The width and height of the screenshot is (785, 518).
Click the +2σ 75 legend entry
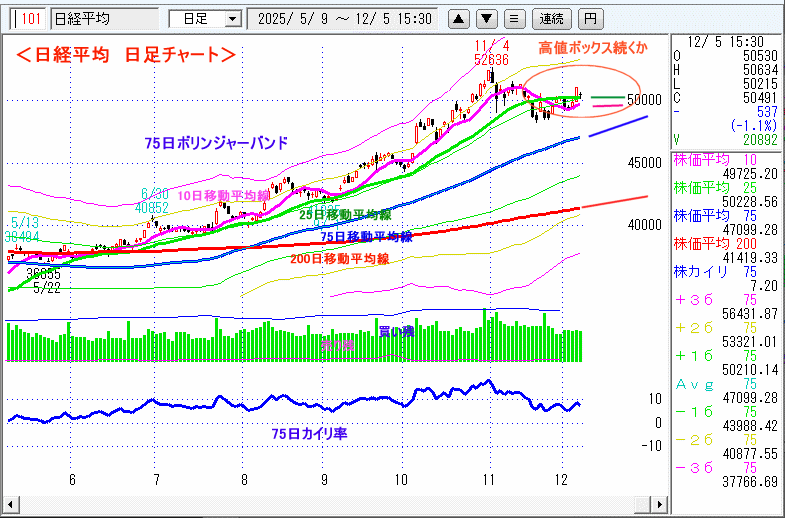pos(716,328)
